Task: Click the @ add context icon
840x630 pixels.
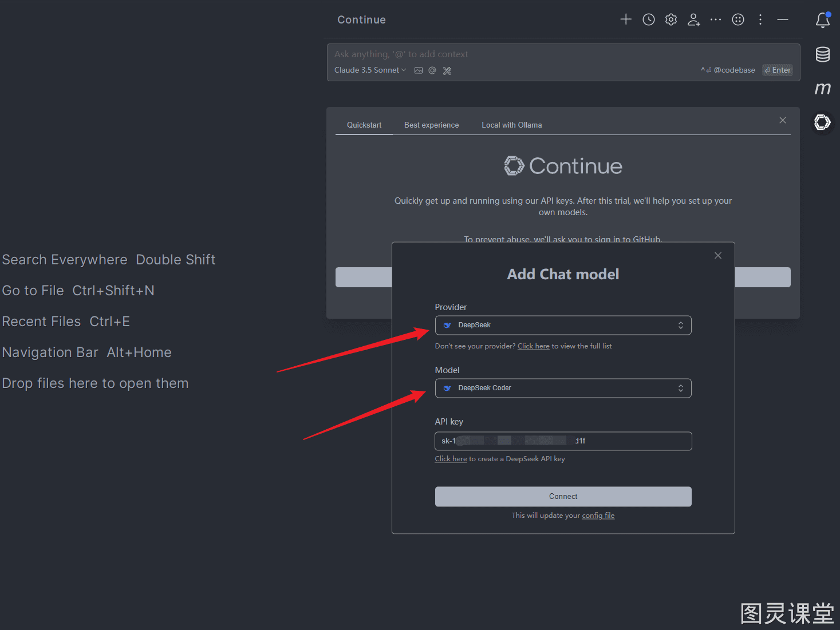Action: 432,70
